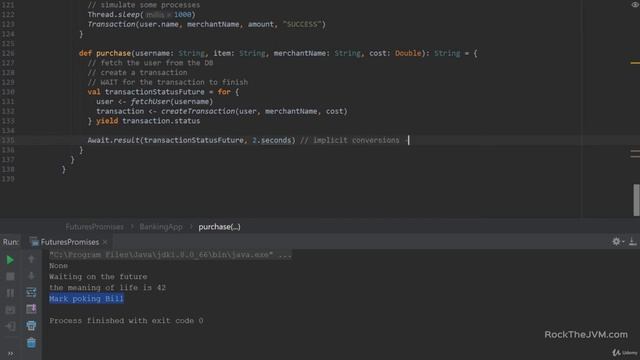Image resolution: width=640 pixels, height=360 pixels.
Task: Click the yellow warning marker in the error stripe
Action: [x=635, y=63]
